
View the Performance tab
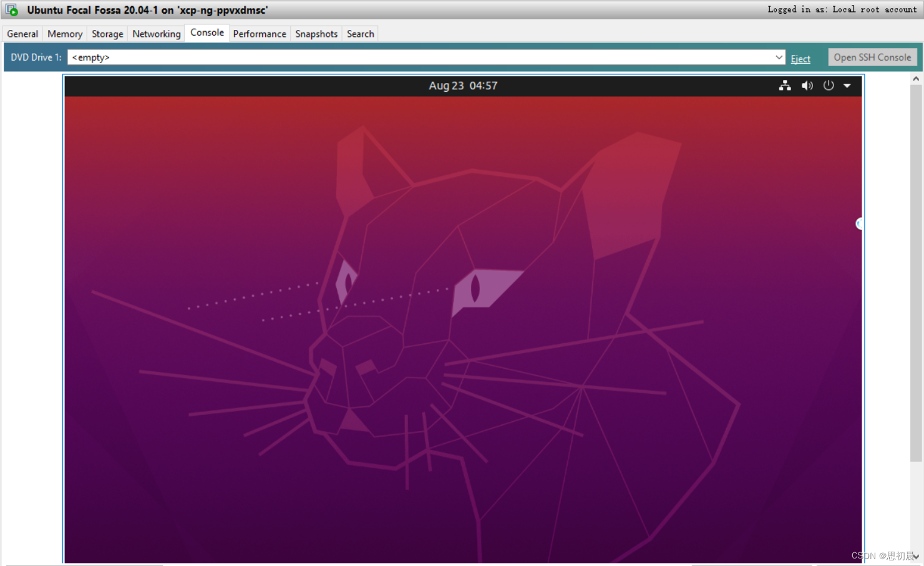(260, 34)
